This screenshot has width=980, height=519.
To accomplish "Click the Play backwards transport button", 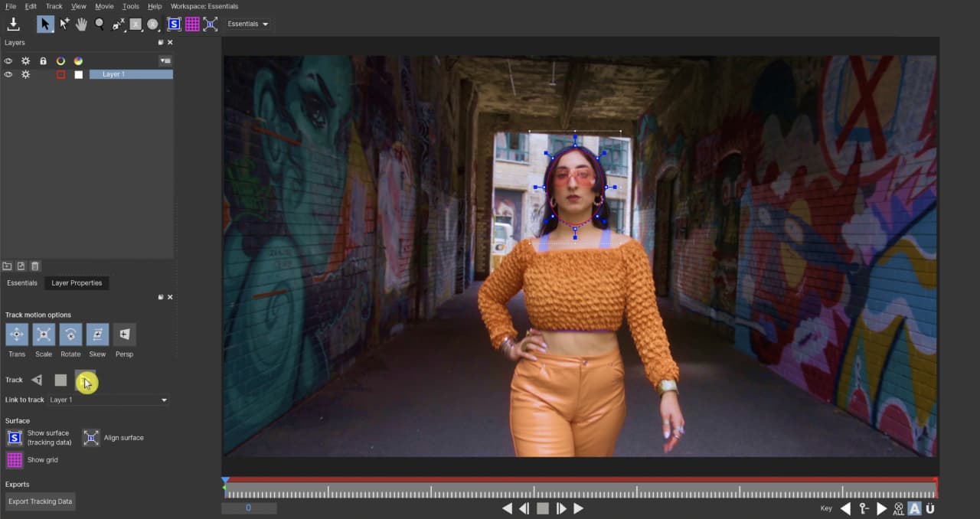I will tap(507, 508).
